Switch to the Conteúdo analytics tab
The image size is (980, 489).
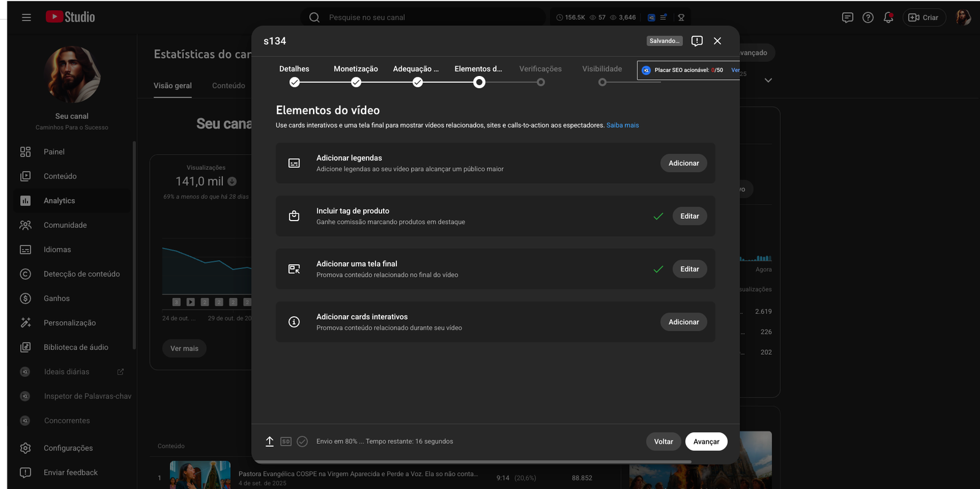(228, 86)
